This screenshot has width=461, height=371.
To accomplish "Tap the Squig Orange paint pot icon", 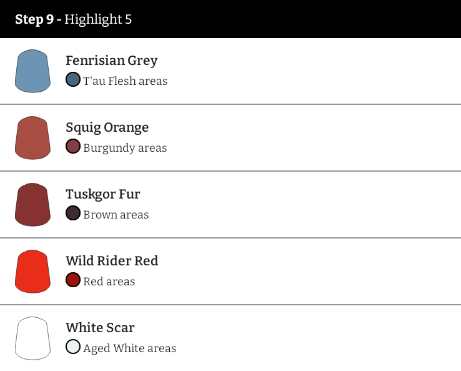I will [33, 138].
